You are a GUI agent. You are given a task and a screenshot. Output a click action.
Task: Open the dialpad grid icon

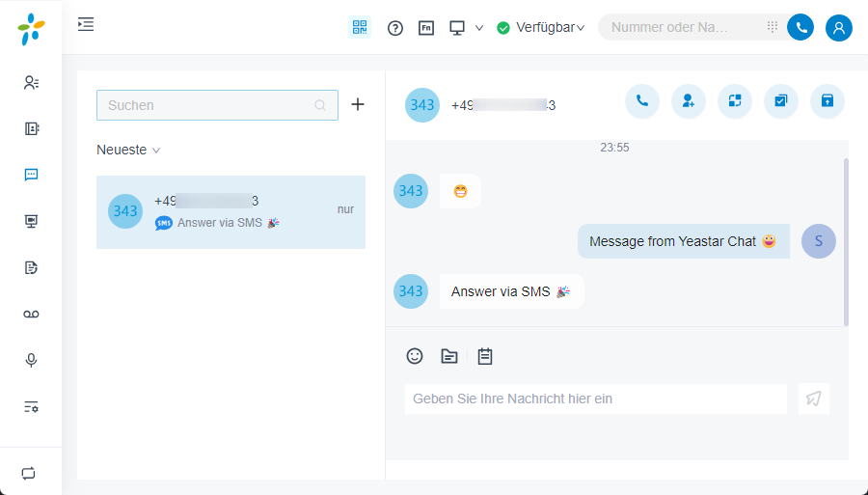click(773, 27)
